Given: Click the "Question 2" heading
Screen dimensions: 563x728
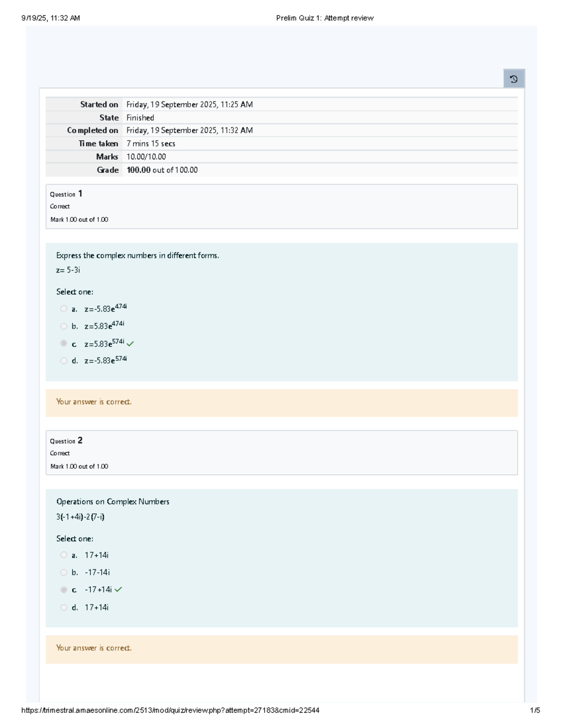Looking at the screenshot, I should point(66,441).
